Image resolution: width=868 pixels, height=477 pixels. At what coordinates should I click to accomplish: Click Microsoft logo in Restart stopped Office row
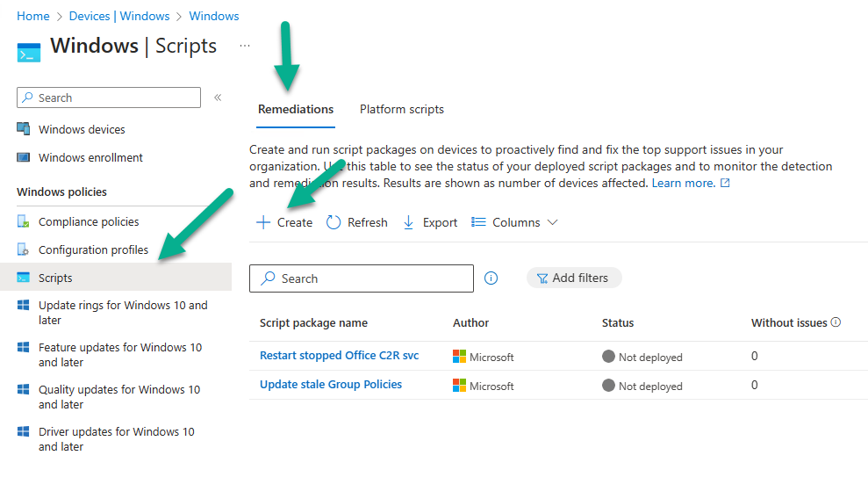460,357
